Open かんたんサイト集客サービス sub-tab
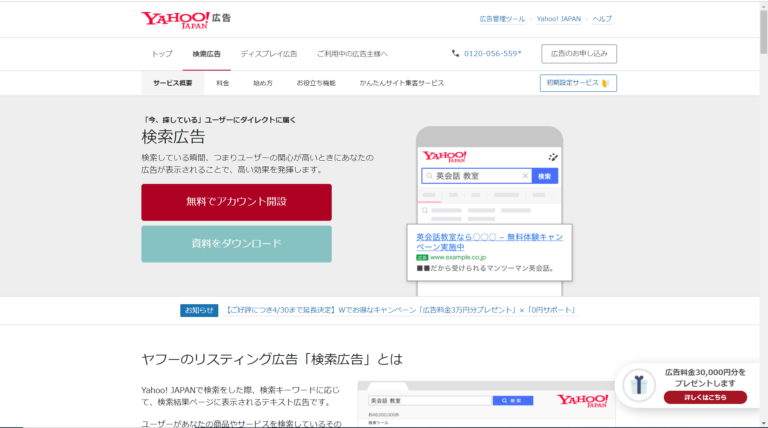Screen dimensions: 768x428 coord(402,83)
